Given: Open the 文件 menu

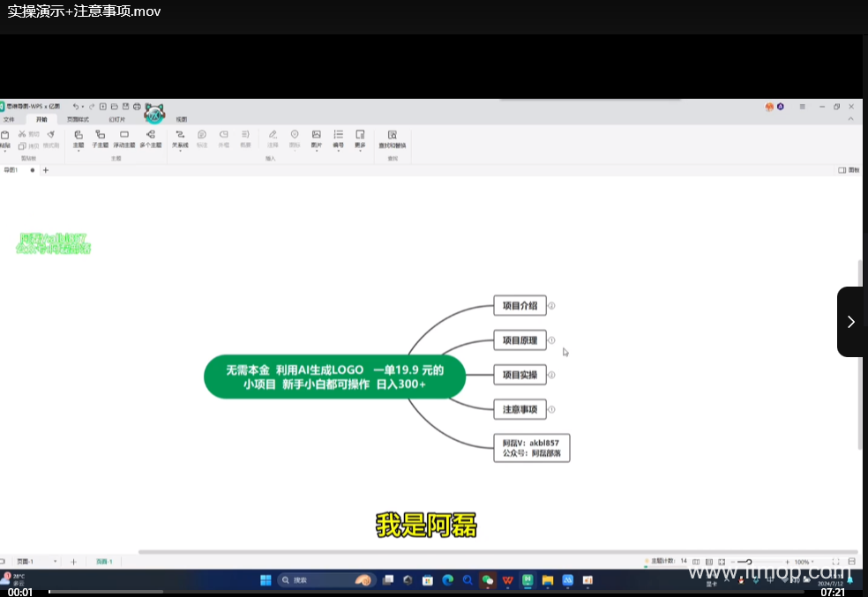Looking at the screenshot, I should coord(9,119).
